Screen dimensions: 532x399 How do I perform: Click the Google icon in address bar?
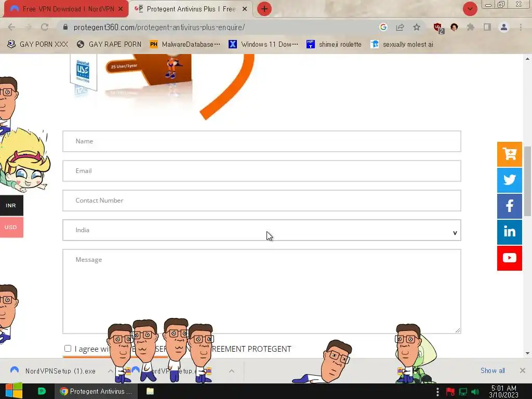pyautogui.click(x=383, y=27)
